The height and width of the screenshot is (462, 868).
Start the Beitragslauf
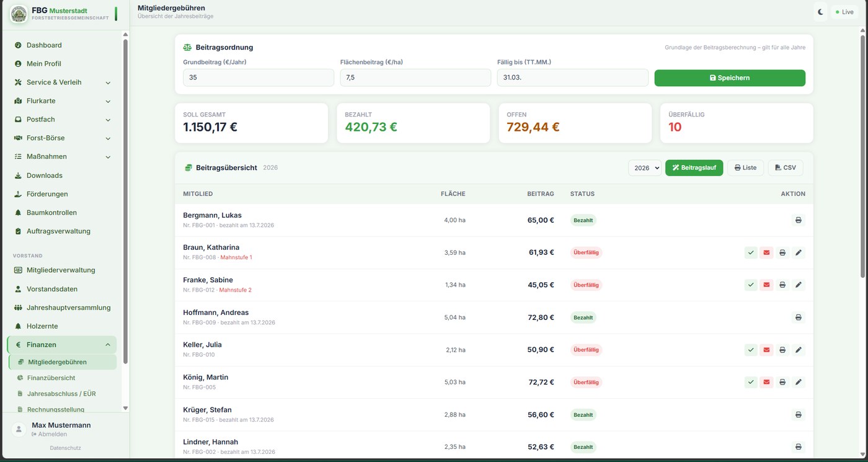tap(694, 168)
